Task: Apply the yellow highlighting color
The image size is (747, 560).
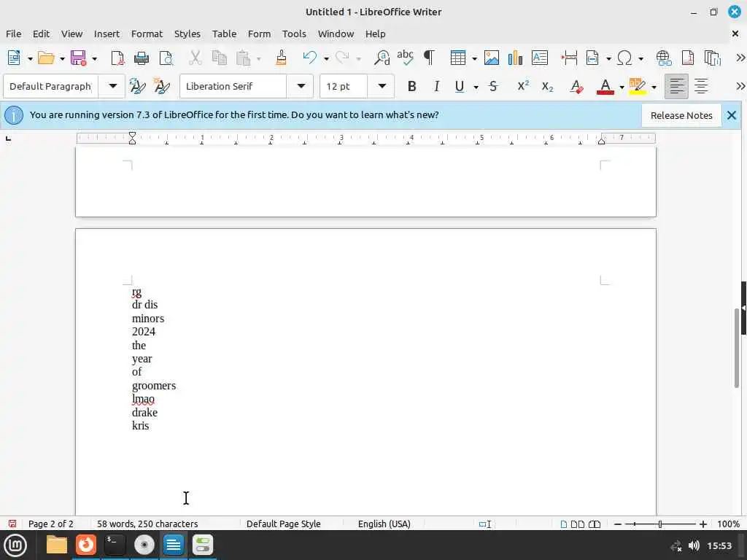Action: (638, 86)
